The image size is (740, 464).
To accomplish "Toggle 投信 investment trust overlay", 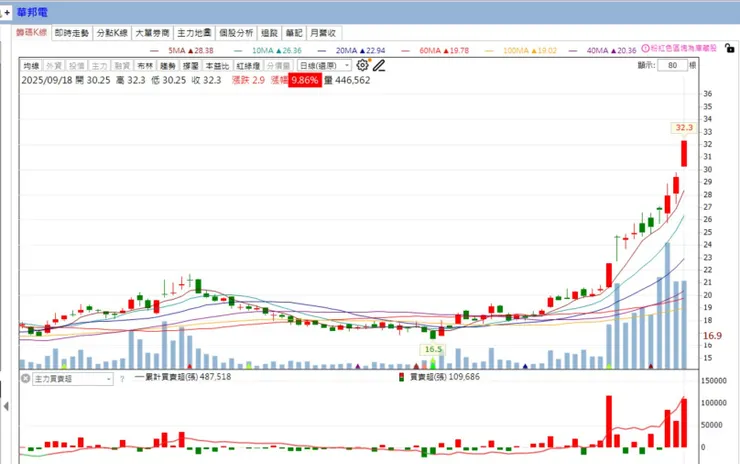I will (76, 66).
